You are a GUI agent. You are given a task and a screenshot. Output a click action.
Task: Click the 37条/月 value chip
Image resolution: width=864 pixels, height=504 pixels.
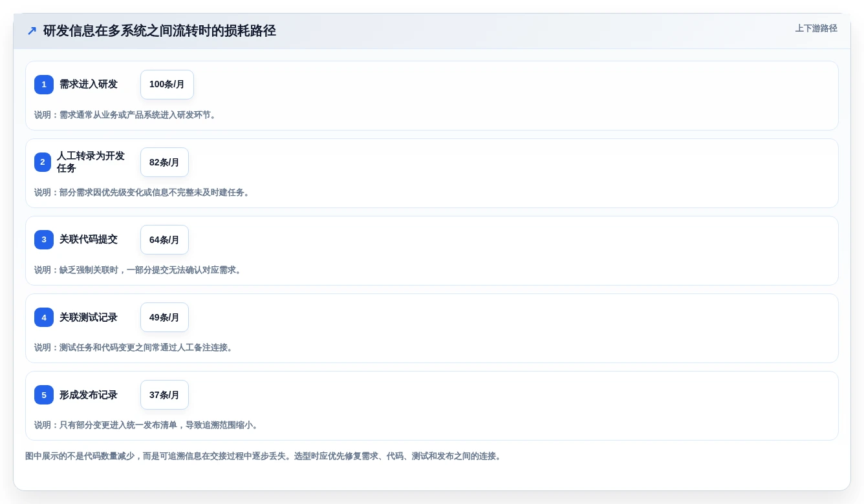164,395
